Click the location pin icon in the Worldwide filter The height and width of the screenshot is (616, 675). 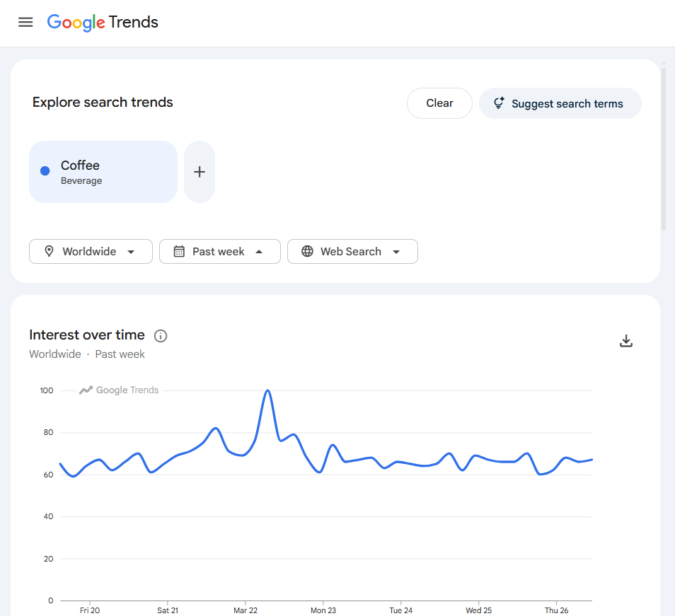(49, 251)
